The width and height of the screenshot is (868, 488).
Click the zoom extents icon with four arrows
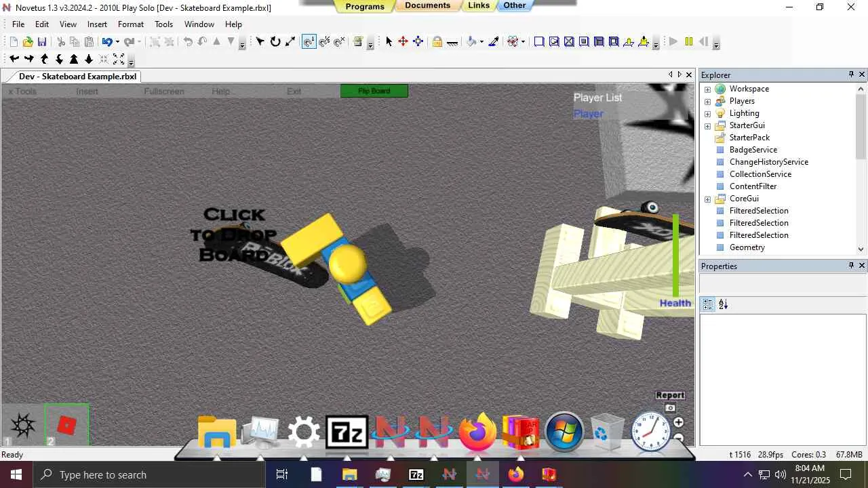click(x=119, y=59)
